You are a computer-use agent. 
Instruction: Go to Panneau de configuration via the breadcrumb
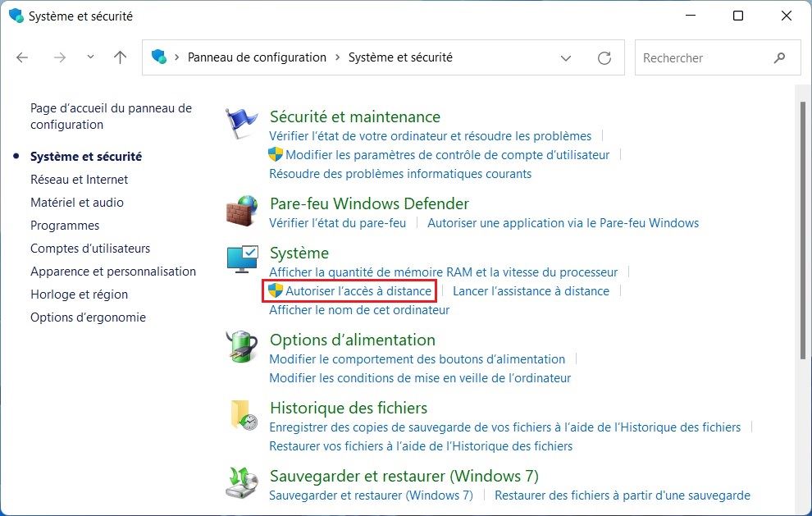point(255,57)
